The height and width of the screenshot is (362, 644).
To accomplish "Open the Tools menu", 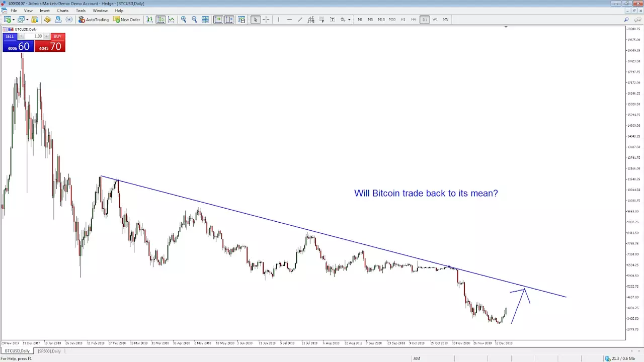I will (x=80, y=11).
